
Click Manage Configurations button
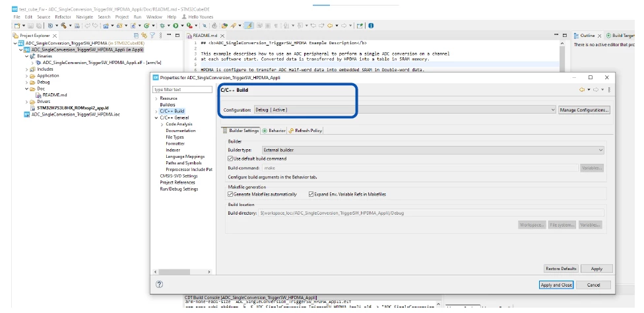pyautogui.click(x=584, y=110)
